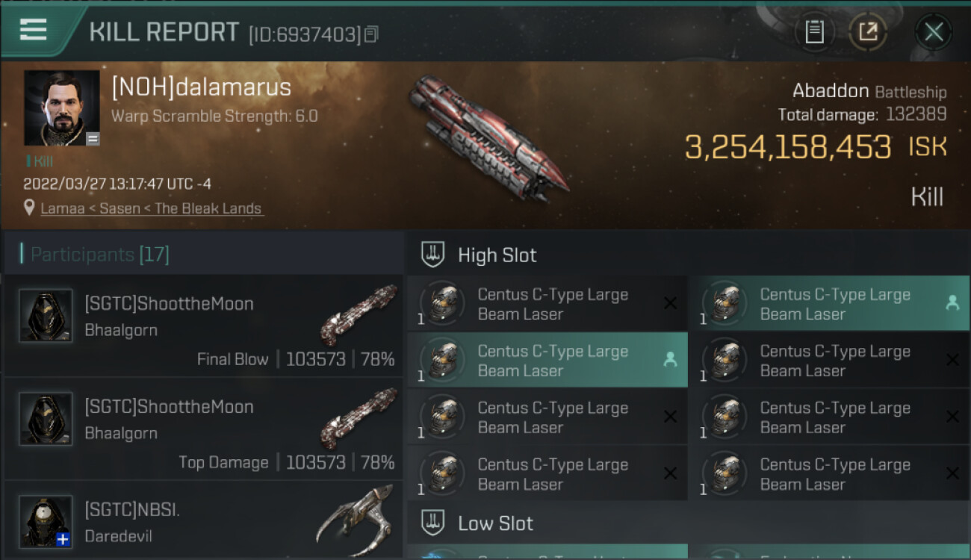Copy the kill report ID
The height and width of the screenshot is (560, 971).
[x=371, y=34]
